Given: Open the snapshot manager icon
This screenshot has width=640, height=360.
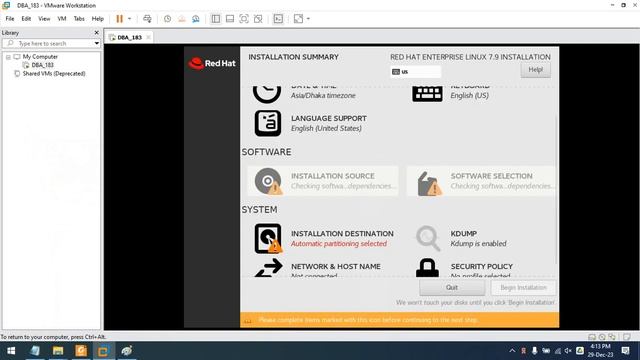Looking at the screenshot, I should 196,19.
